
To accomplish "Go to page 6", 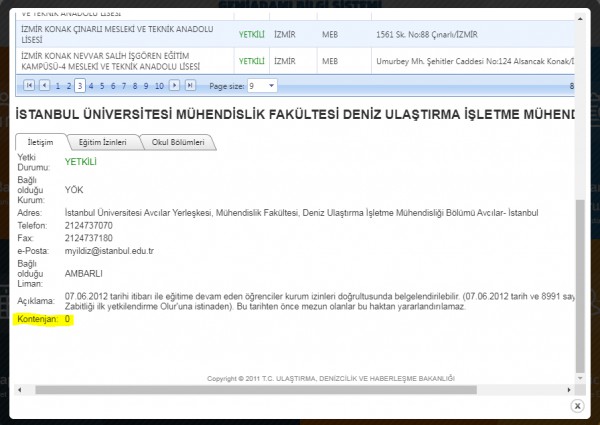I will click(113, 86).
